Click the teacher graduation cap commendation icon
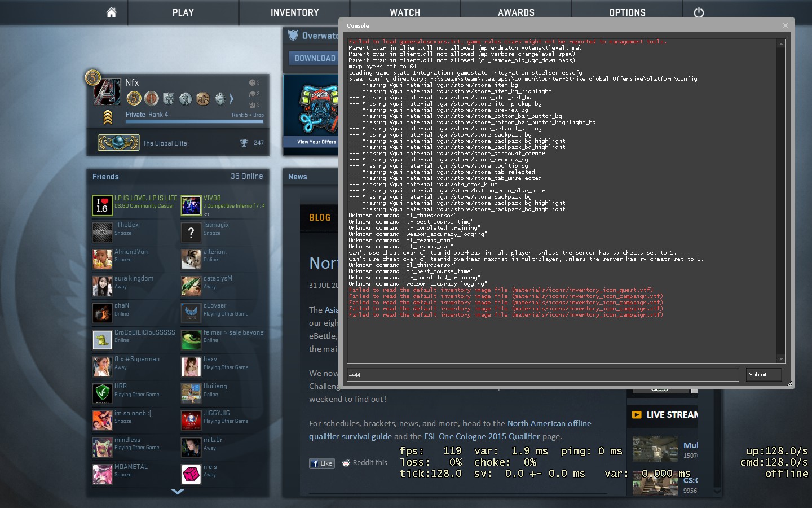 click(252, 94)
